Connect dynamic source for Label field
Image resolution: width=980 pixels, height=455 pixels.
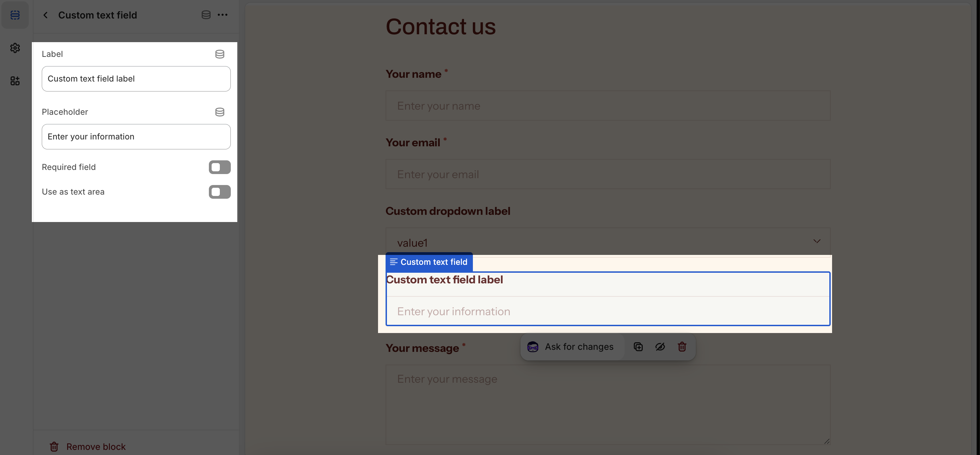click(x=219, y=54)
